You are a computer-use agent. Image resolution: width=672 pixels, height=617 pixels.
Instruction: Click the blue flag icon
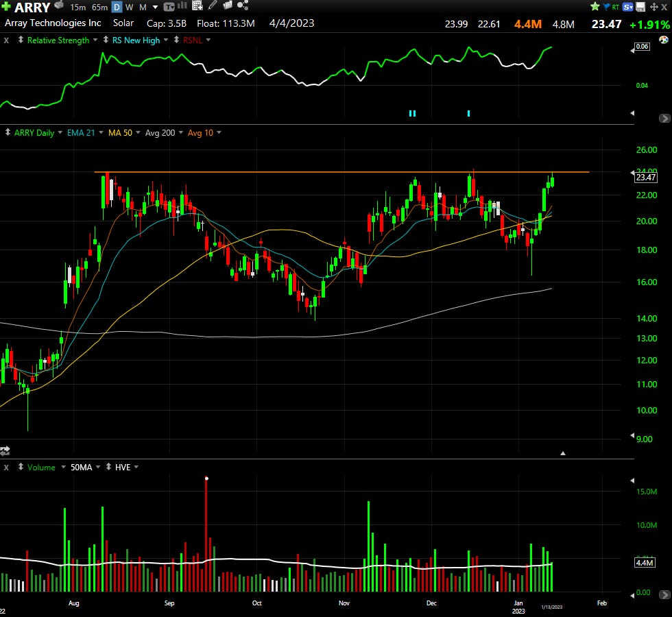[606, 6]
